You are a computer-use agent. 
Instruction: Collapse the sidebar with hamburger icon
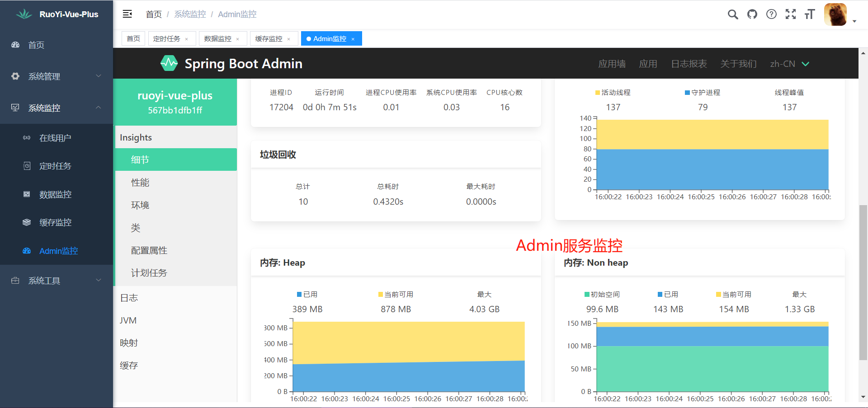pos(127,14)
